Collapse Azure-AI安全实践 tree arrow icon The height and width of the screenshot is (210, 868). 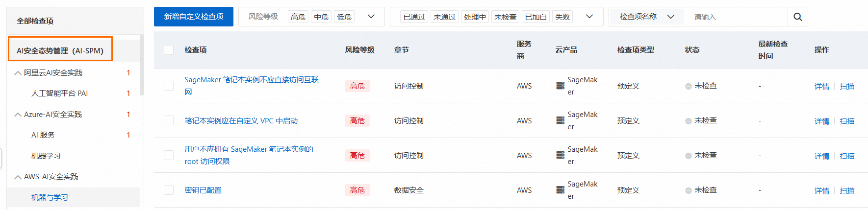click(18, 115)
